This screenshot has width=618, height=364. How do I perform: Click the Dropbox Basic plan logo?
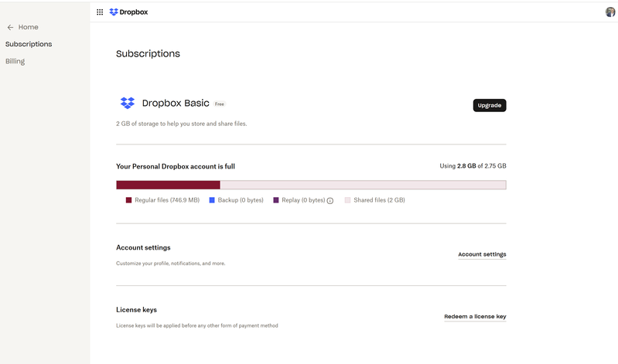point(128,103)
